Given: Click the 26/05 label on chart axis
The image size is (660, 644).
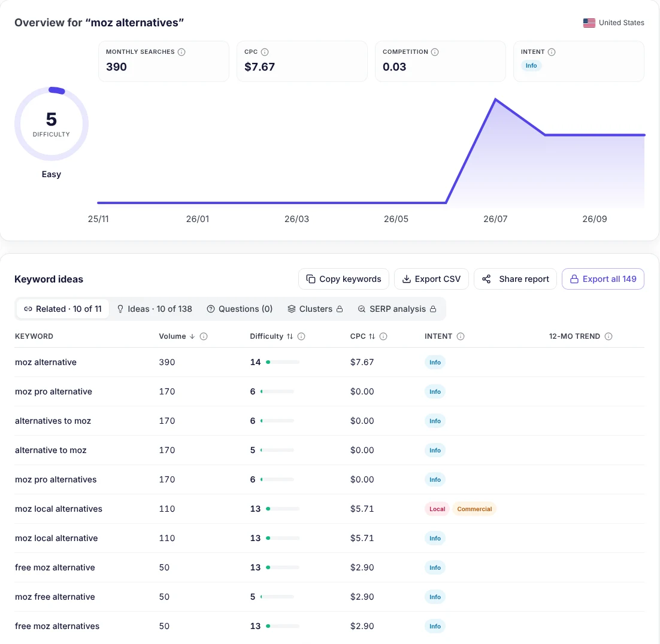Looking at the screenshot, I should pyautogui.click(x=396, y=218).
